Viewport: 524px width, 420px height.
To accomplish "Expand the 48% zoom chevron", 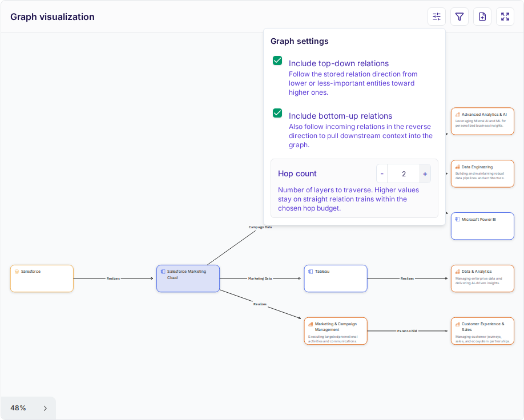I will pos(45,409).
